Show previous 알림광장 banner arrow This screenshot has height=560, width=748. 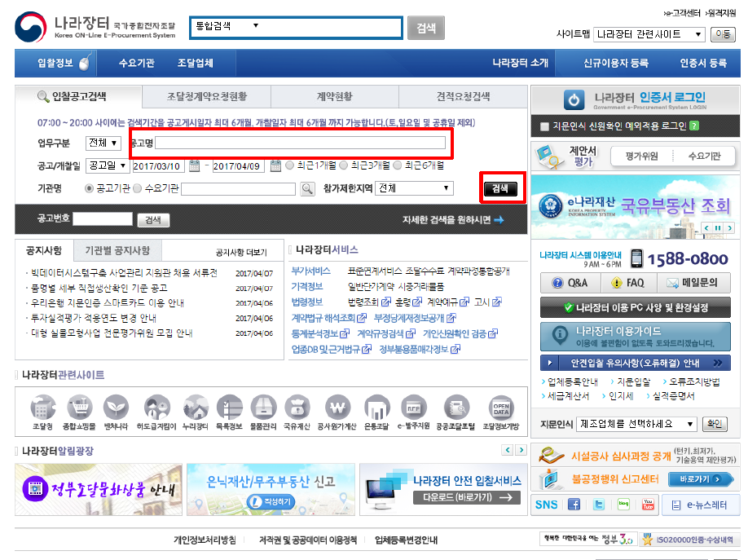pyautogui.click(x=508, y=450)
